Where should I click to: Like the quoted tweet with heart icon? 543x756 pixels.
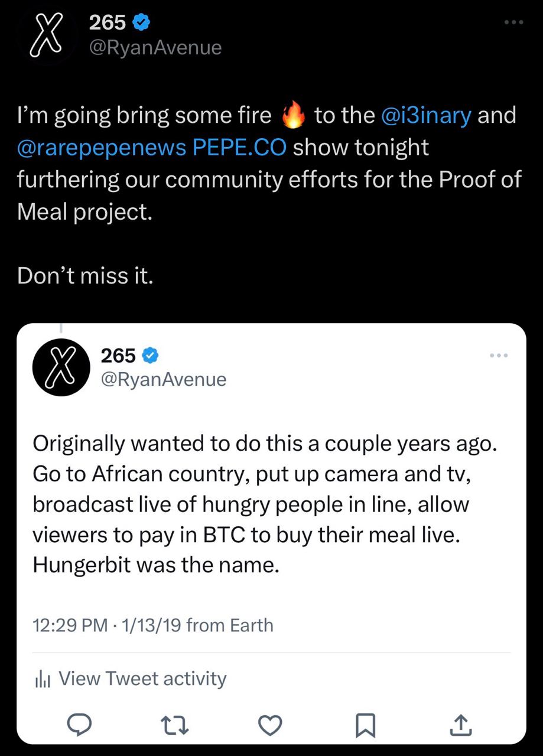click(x=271, y=725)
